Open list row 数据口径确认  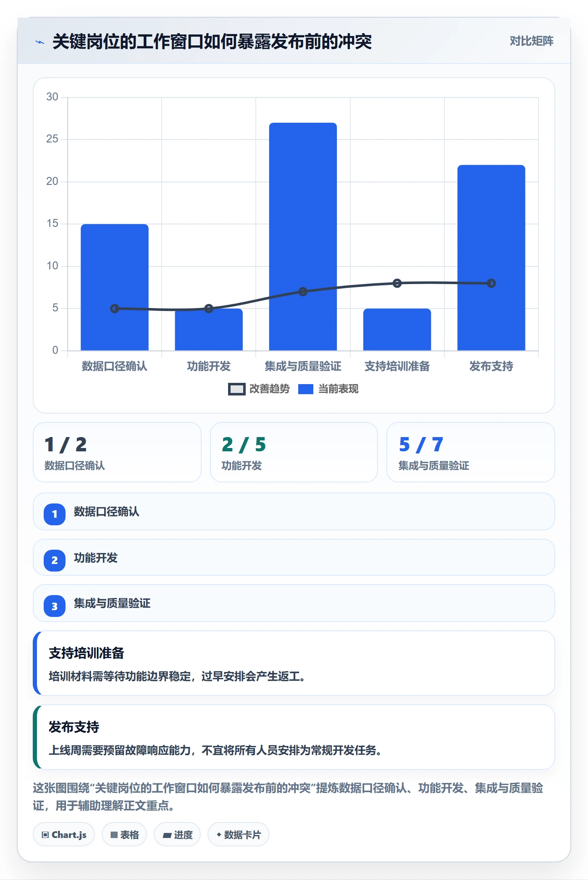[x=294, y=511]
